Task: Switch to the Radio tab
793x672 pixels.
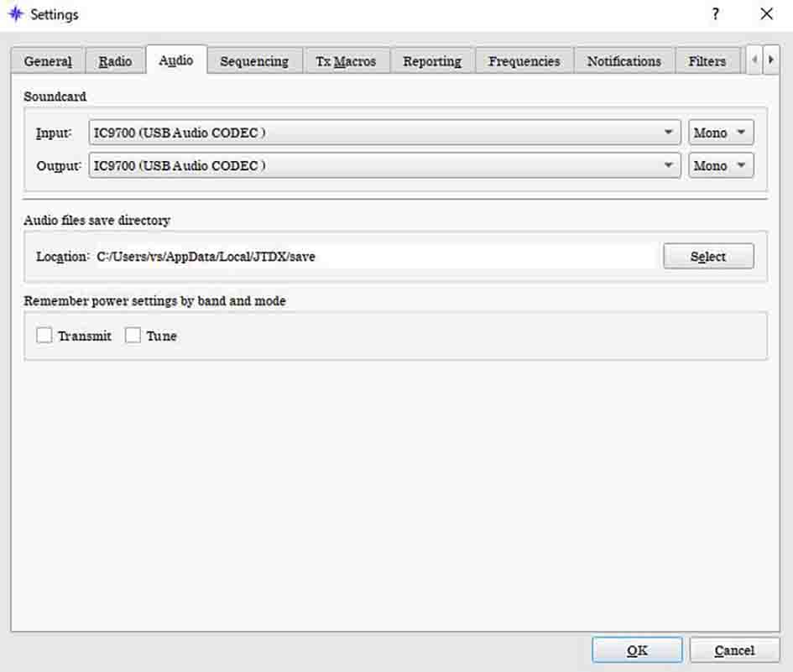Action: [115, 61]
